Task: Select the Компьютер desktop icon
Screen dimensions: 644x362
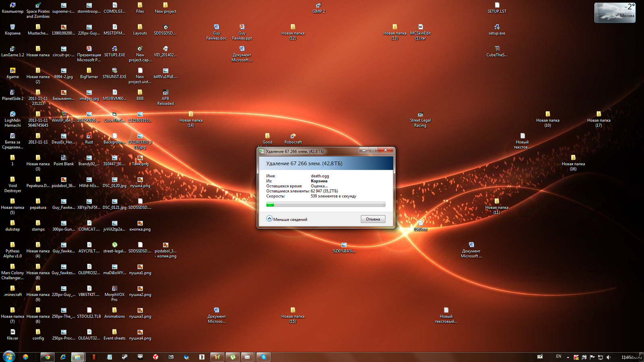Action: pos(12,8)
